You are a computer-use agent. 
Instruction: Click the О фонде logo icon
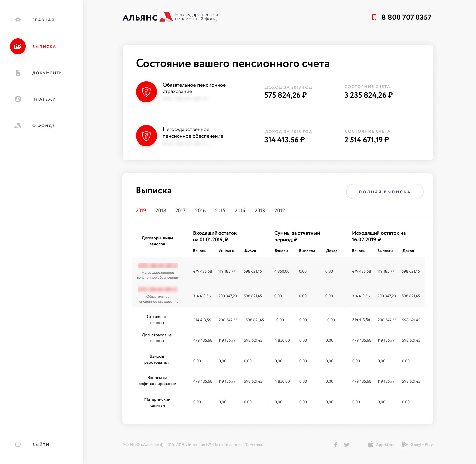tap(18, 125)
